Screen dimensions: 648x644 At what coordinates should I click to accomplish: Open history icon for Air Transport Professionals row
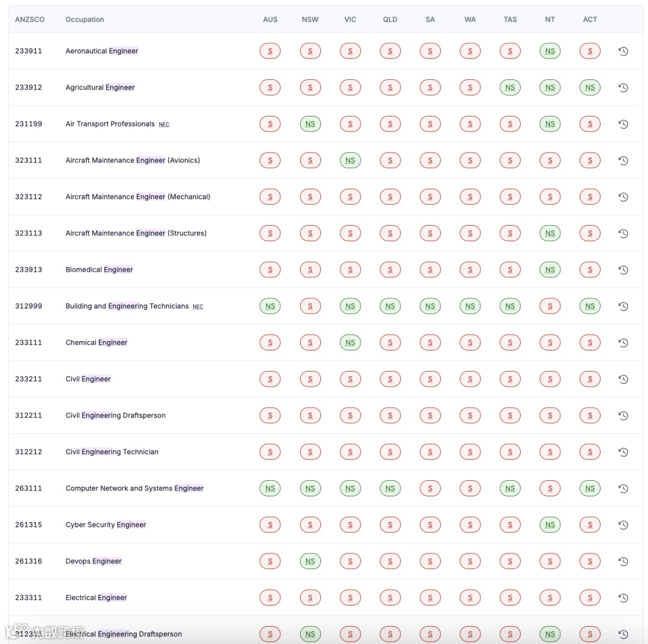(x=623, y=124)
